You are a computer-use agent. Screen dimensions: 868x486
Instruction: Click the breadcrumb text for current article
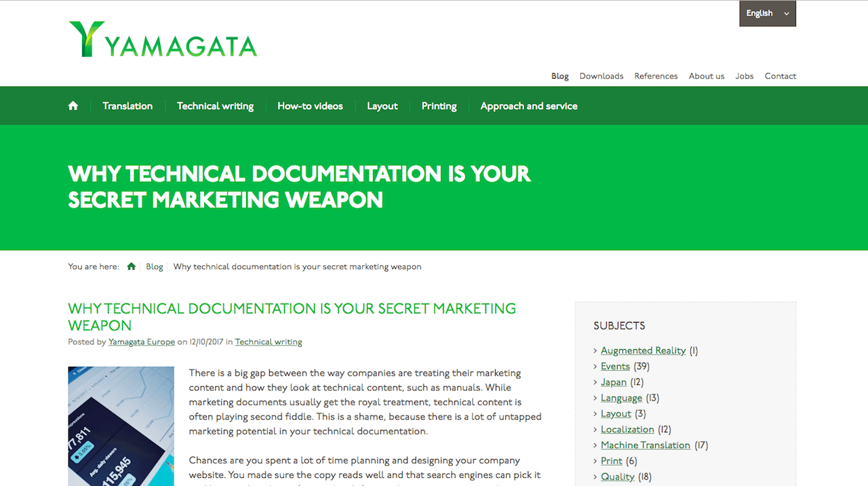(x=297, y=266)
